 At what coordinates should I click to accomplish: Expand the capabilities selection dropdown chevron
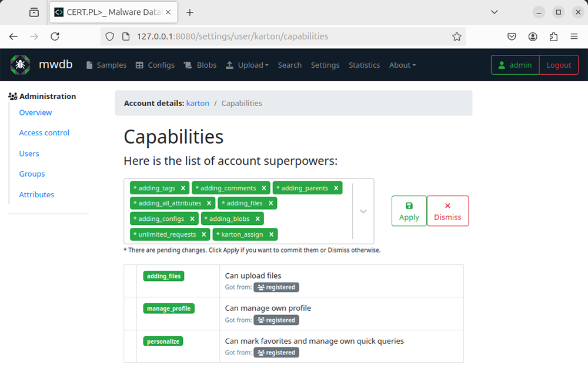pyautogui.click(x=363, y=211)
